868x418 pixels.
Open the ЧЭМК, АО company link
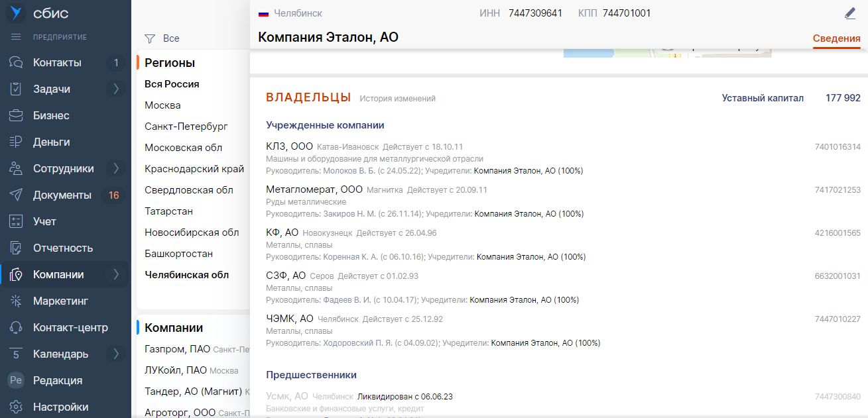[290, 319]
